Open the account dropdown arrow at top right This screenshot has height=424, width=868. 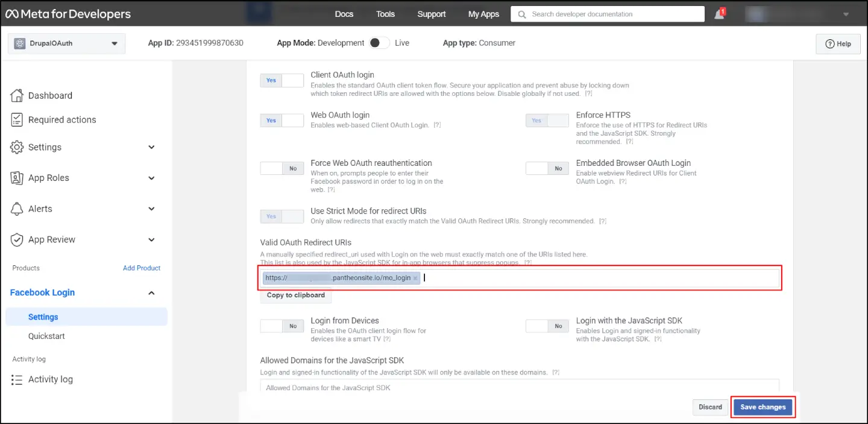[x=846, y=14]
